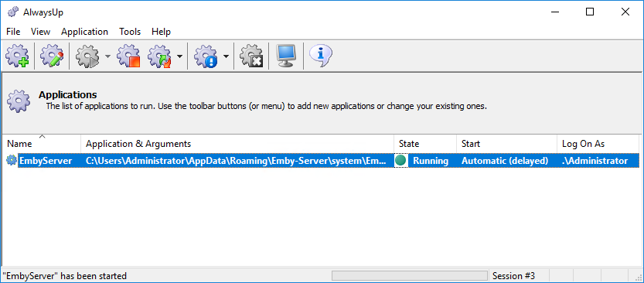Sort by the Name column header
This screenshot has width=644, height=283.
tap(42, 144)
